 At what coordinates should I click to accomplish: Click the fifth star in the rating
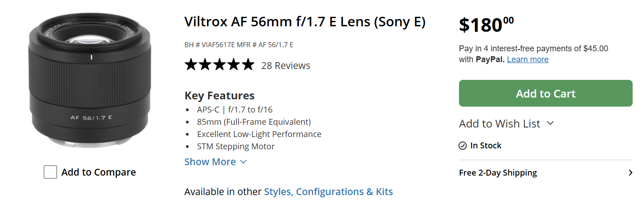248,65
